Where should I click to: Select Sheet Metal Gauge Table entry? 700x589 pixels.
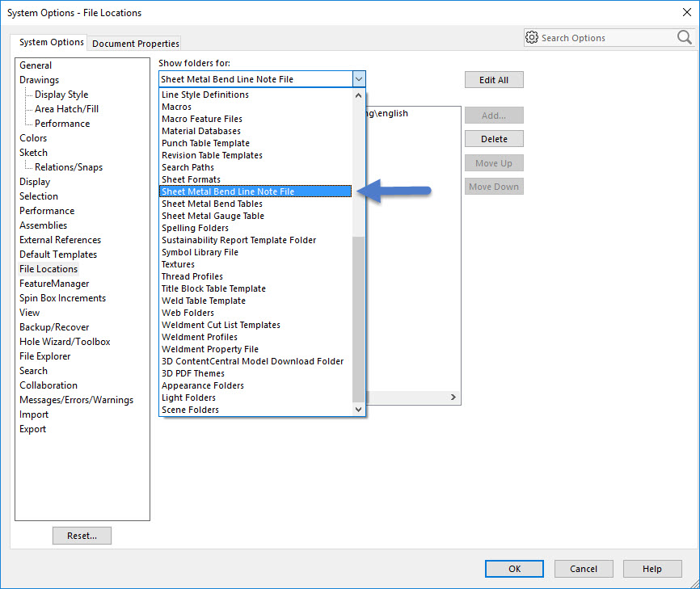point(213,216)
